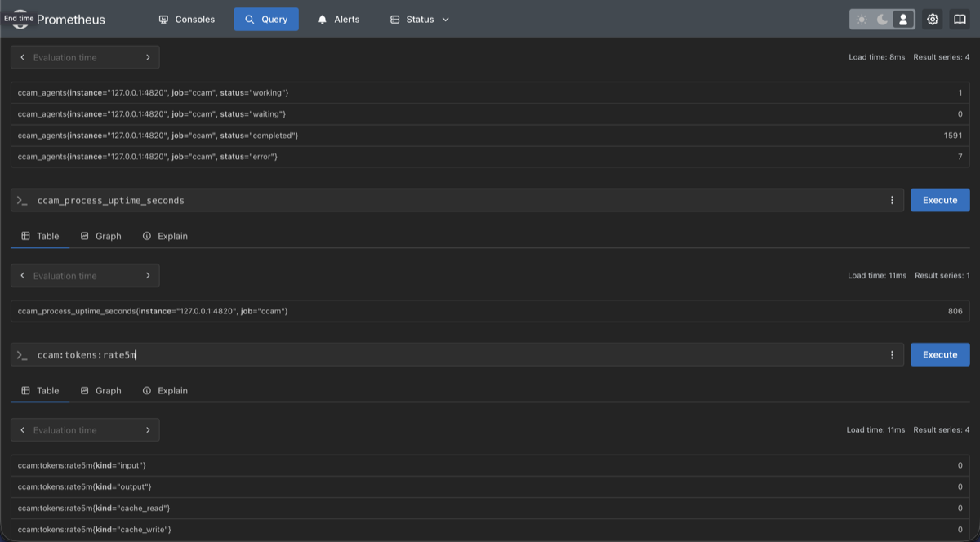980x542 pixels.
Task: Click rate5m row with kind="cache_write"
Action: point(490,530)
